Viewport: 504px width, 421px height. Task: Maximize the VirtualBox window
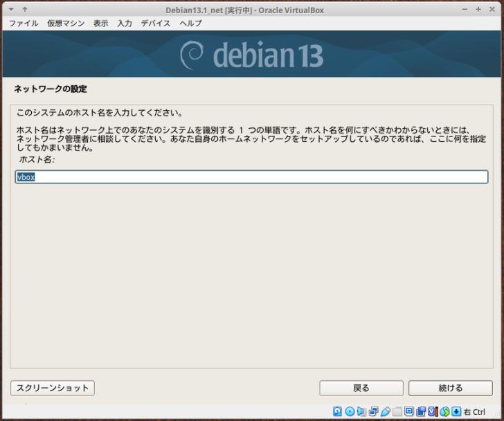point(478,9)
